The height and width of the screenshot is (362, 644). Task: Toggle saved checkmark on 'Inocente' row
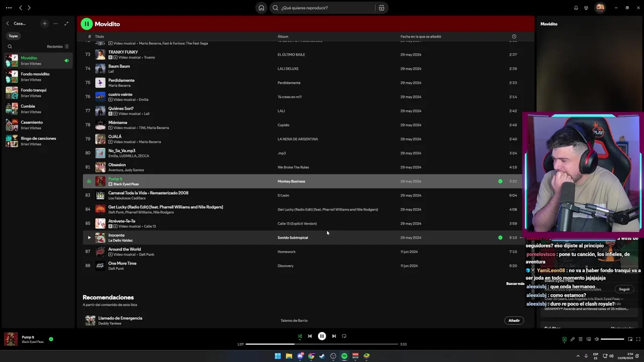(x=500, y=237)
